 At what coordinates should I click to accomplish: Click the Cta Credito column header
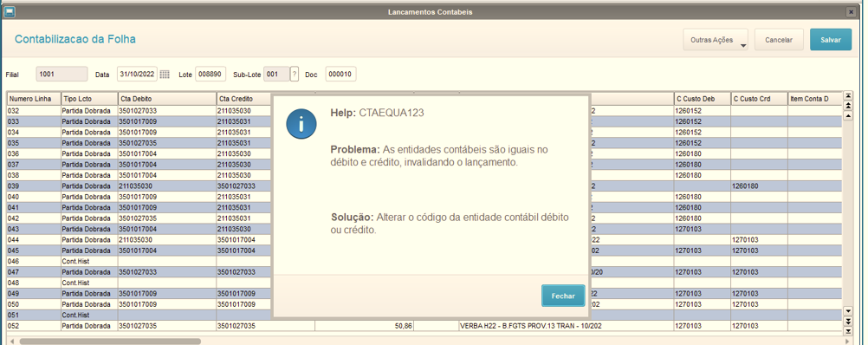244,99
